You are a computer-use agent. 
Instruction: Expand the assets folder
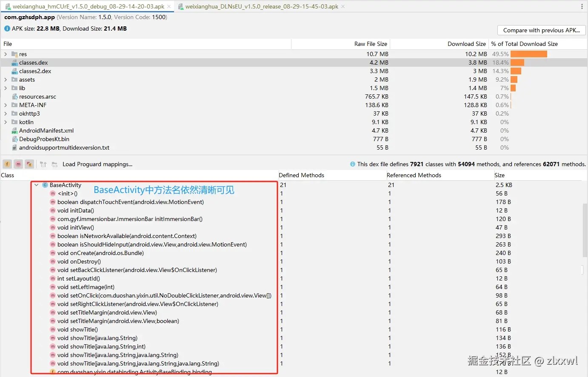(6, 79)
